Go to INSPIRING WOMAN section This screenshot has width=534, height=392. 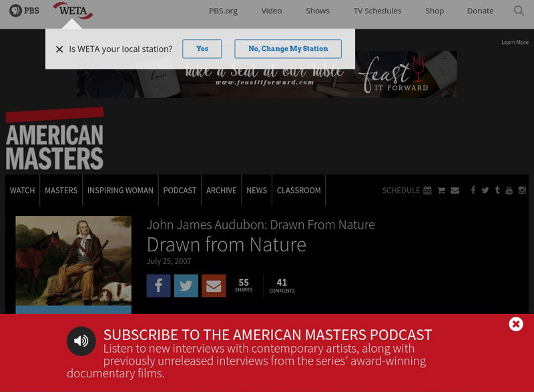click(x=120, y=190)
